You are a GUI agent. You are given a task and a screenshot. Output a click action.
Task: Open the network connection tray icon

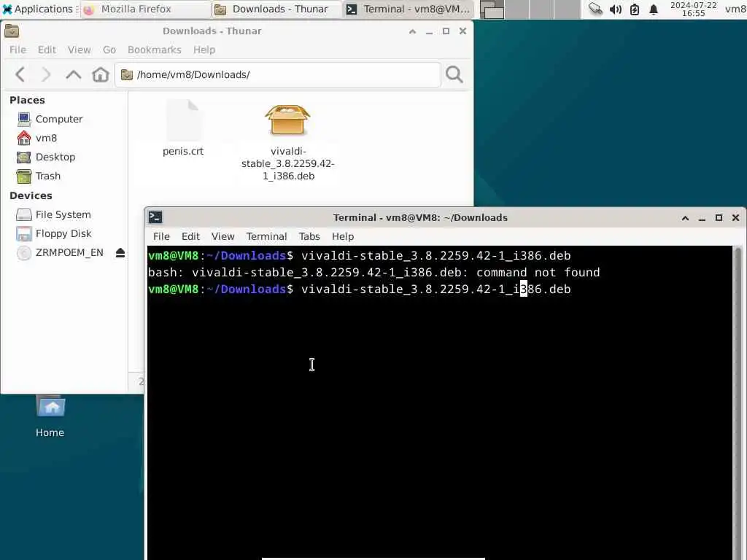point(595,9)
